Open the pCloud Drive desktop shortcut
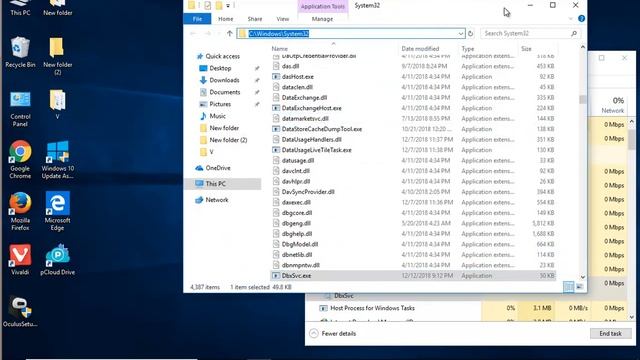 click(x=58, y=259)
